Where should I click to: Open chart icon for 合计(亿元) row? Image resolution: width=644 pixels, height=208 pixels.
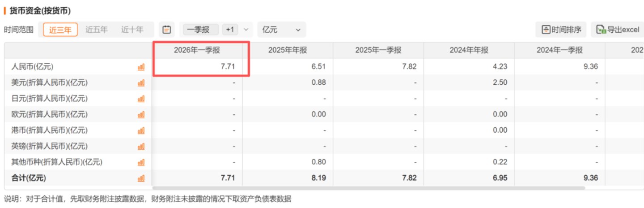click(x=141, y=178)
